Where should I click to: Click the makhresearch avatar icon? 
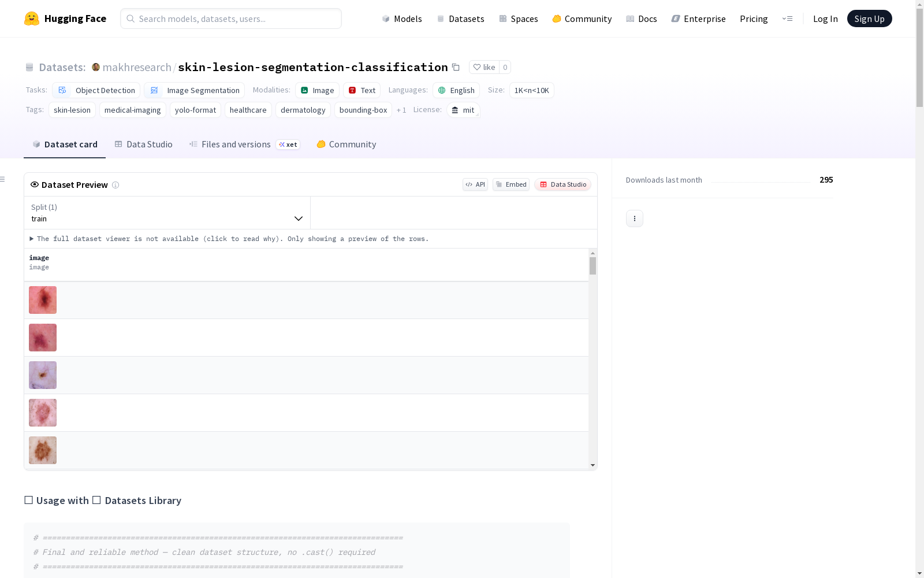point(96,67)
